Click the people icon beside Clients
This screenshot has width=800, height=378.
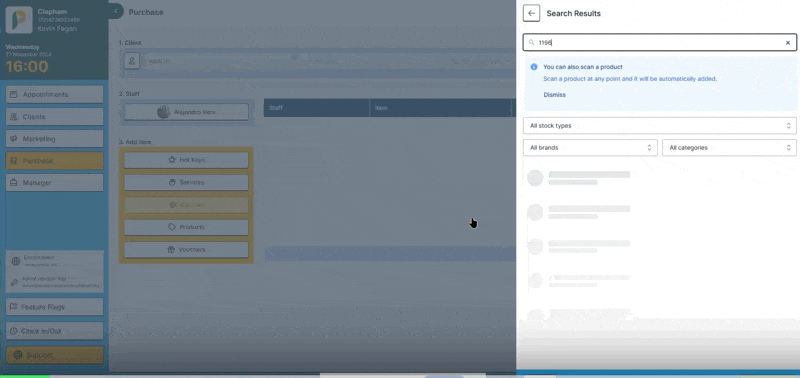(14, 116)
